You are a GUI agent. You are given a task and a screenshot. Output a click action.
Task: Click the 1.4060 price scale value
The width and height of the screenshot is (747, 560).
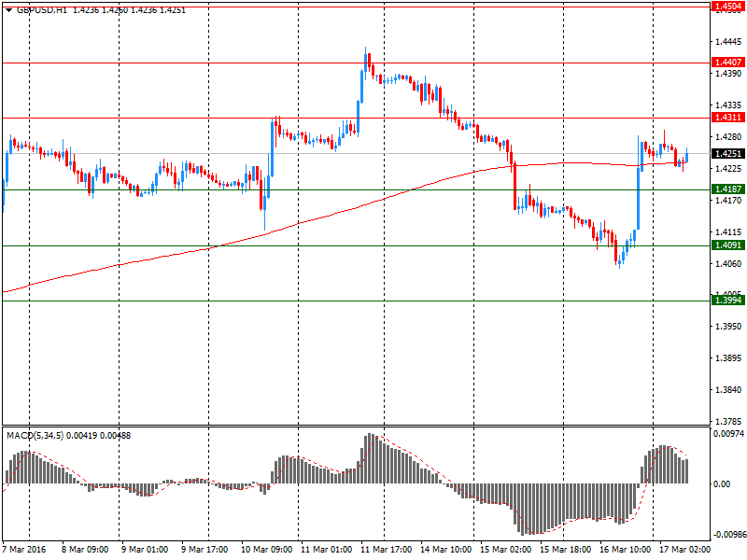click(729, 263)
